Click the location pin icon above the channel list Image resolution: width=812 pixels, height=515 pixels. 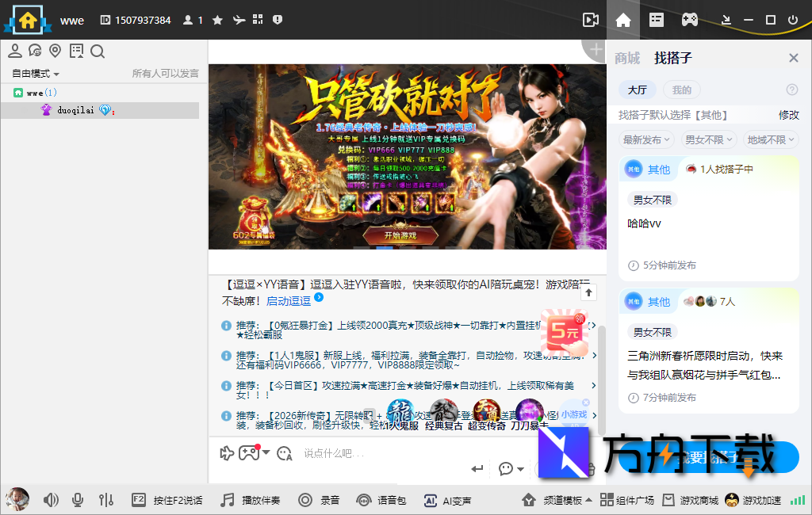(x=55, y=50)
